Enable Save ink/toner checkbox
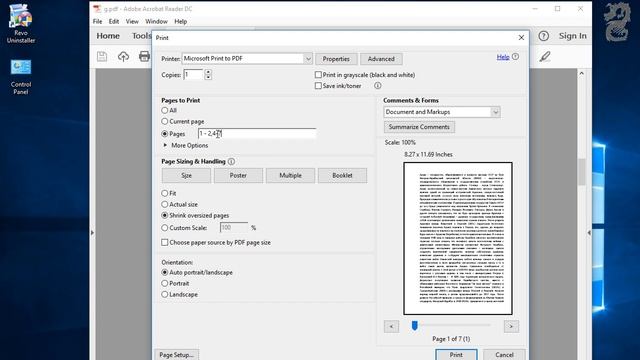This screenshot has width=640, height=360. tap(318, 86)
